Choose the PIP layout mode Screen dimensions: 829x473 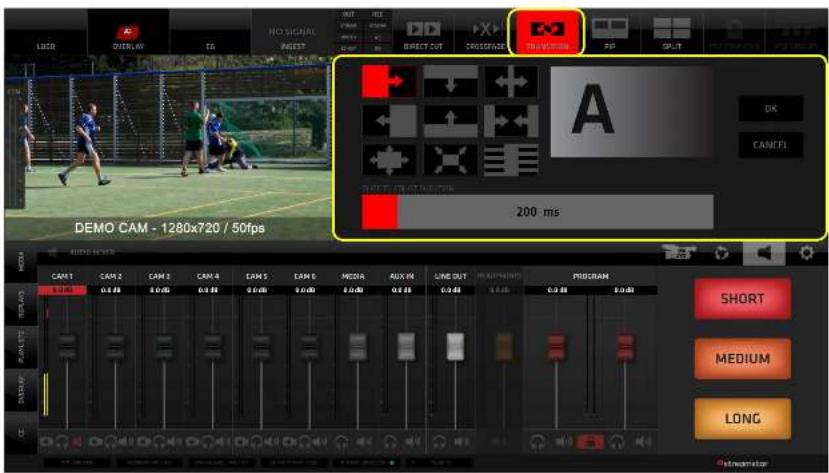[x=610, y=33]
